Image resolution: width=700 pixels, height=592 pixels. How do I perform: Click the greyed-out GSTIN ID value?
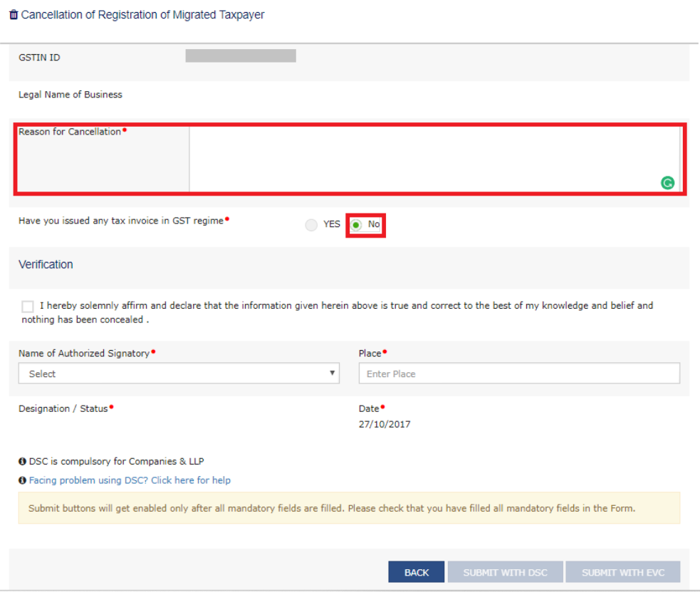(241, 56)
